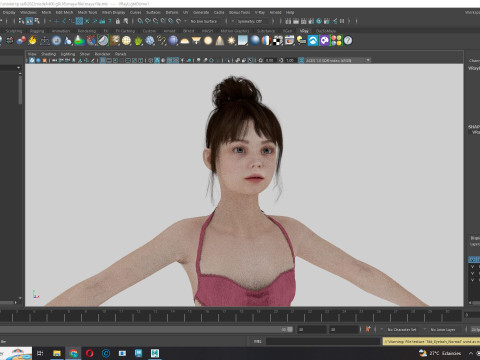Open File Explorer from the taskbar
The image size is (480, 360).
pos(57,353)
